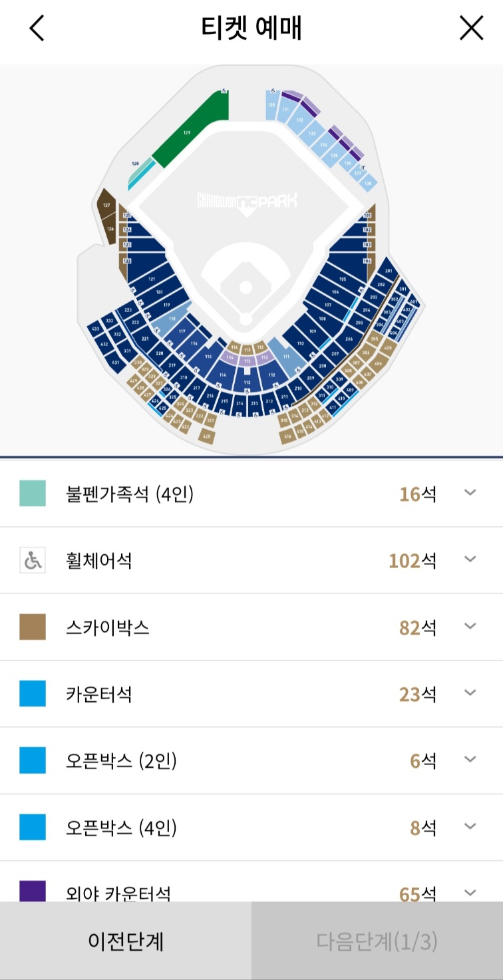Pick outfield section 133 on the map

coord(312,134)
